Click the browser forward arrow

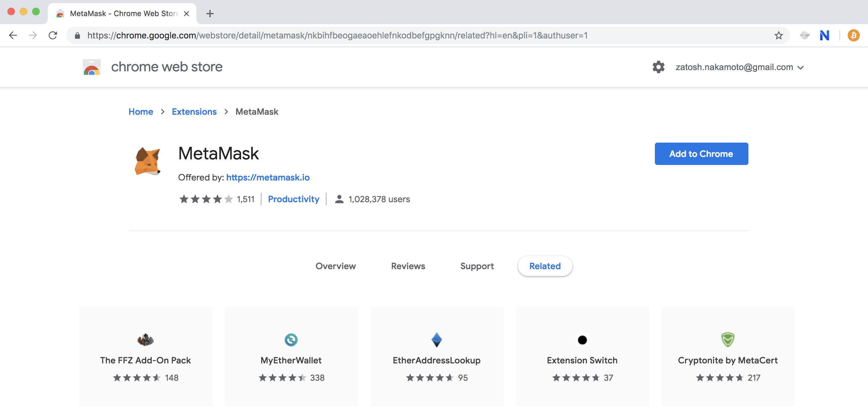click(33, 35)
